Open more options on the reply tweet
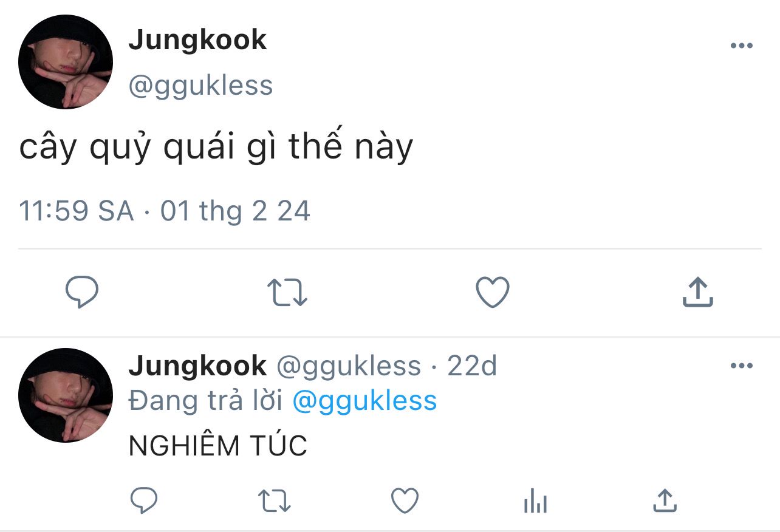 coord(741,366)
